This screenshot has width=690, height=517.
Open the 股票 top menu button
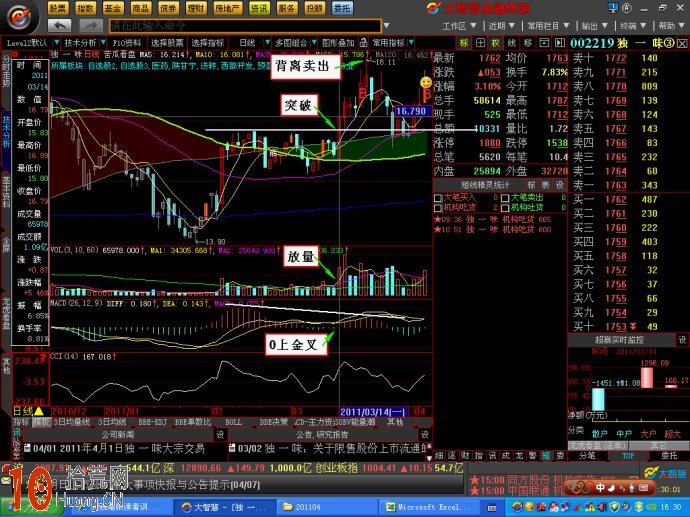(58, 8)
